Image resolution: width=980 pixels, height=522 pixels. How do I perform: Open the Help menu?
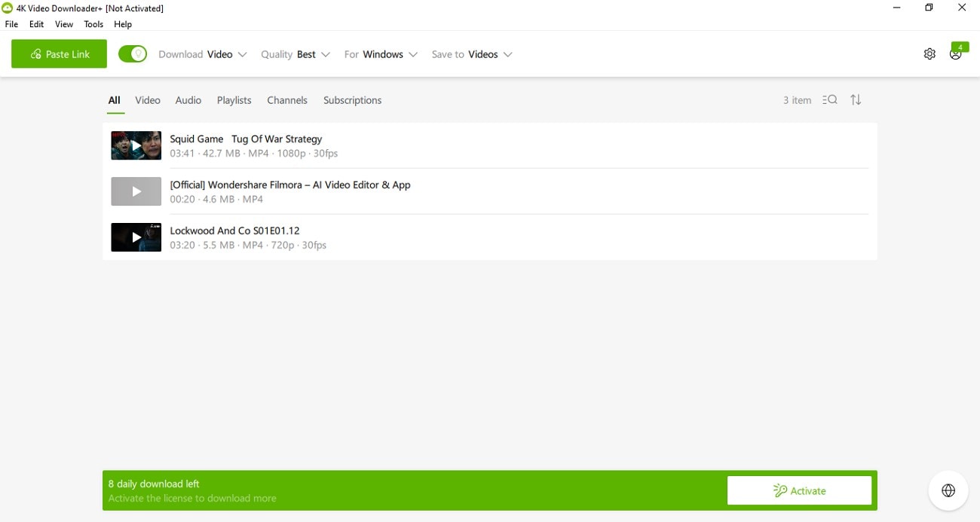pos(123,24)
